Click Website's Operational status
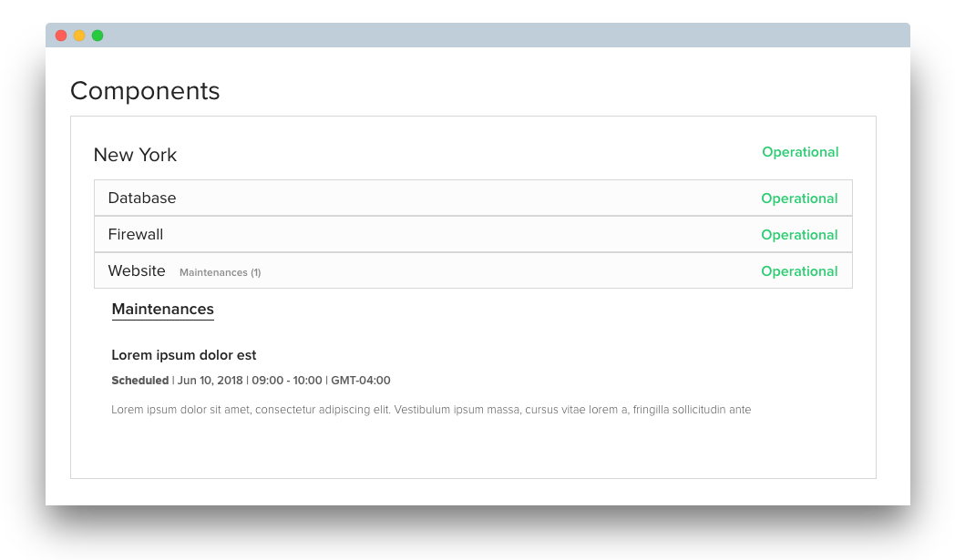Screen dimensions: 955x560 pos(799,271)
